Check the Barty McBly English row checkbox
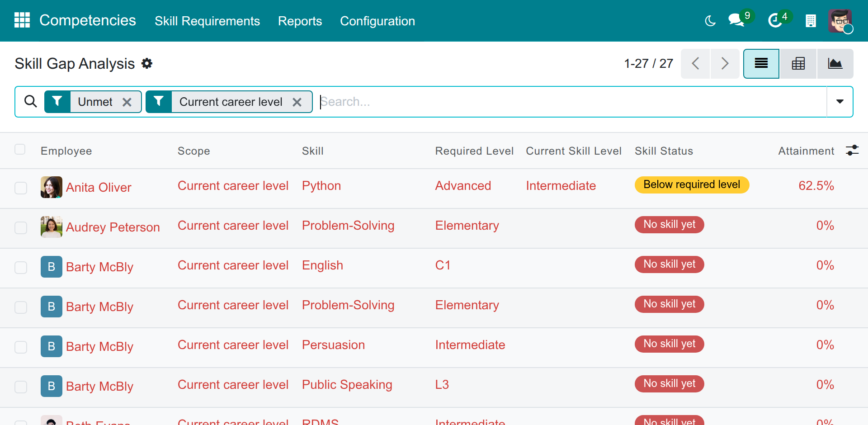 pos(21,267)
